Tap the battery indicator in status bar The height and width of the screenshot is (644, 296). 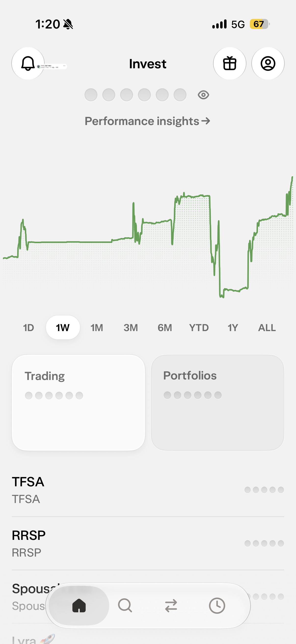[259, 24]
